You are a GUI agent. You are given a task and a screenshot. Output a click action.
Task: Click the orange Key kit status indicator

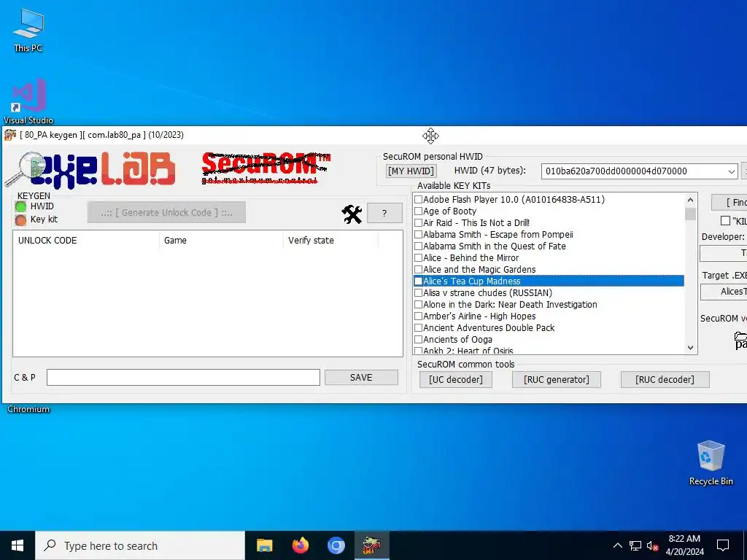[x=21, y=220]
